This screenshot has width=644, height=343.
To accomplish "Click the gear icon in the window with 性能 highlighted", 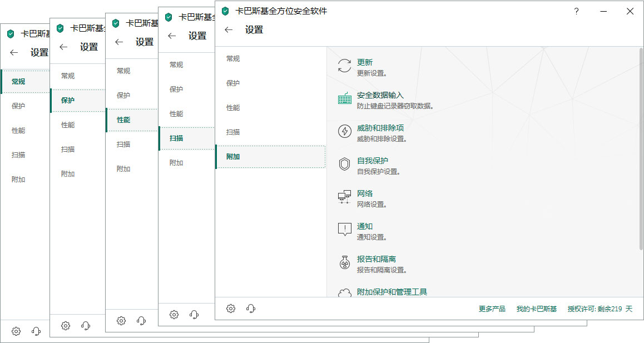I will click(x=121, y=321).
